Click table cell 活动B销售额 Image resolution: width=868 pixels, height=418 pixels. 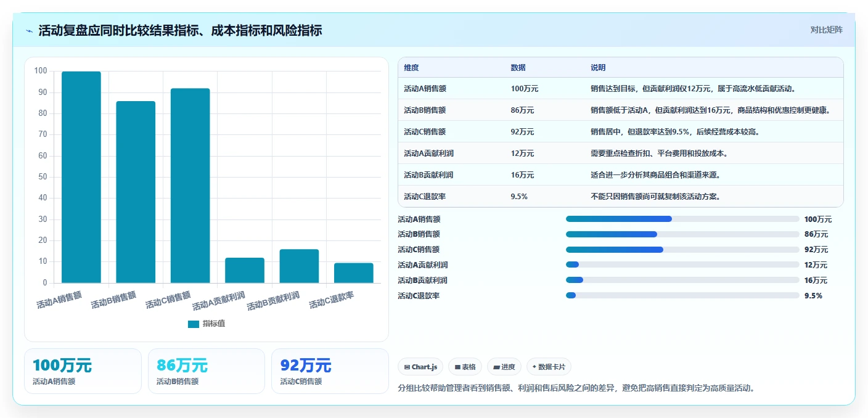click(x=425, y=110)
